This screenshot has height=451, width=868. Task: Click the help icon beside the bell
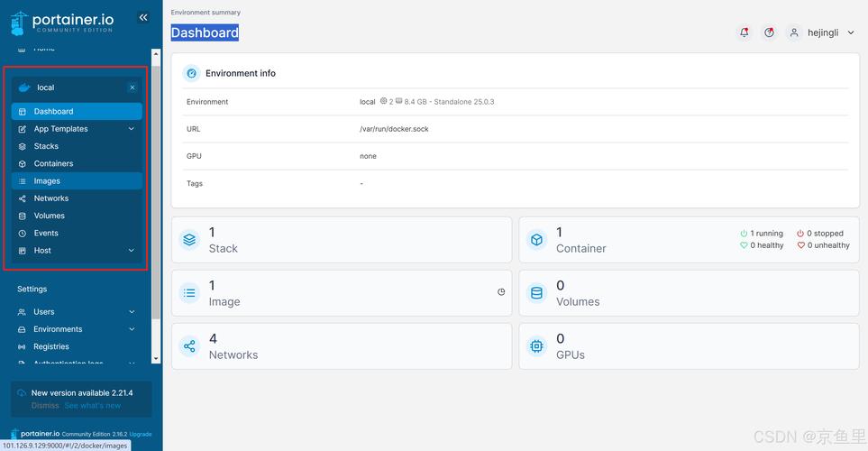pyautogui.click(x=769, y=32)
